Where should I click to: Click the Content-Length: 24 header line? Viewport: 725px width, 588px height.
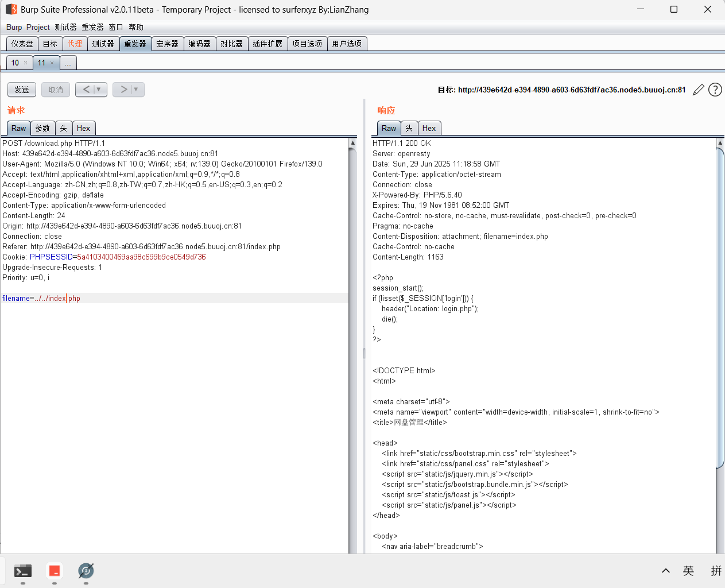point(34,215)
